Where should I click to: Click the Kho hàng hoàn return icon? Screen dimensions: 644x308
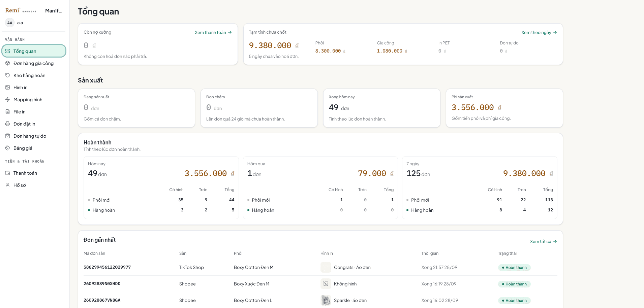click(x=8, y=75)
